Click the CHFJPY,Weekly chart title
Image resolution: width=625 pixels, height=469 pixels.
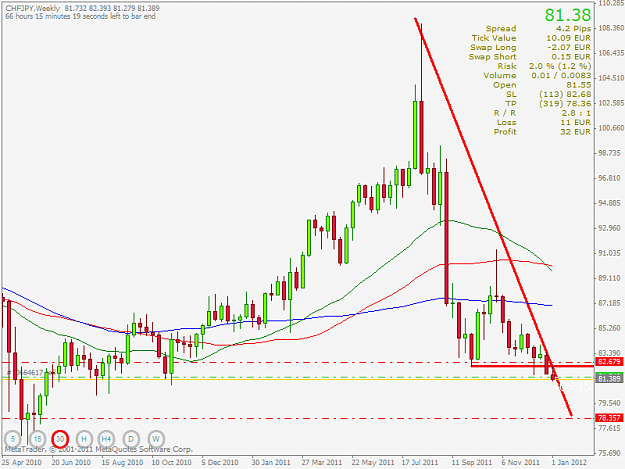pyautogui.click(x=33, y=8)
